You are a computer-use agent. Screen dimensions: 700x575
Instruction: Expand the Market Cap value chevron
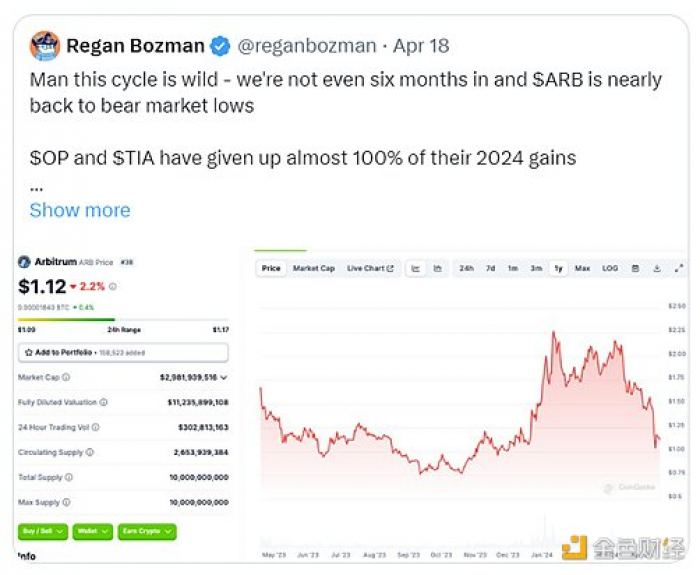tap(224, 378)
